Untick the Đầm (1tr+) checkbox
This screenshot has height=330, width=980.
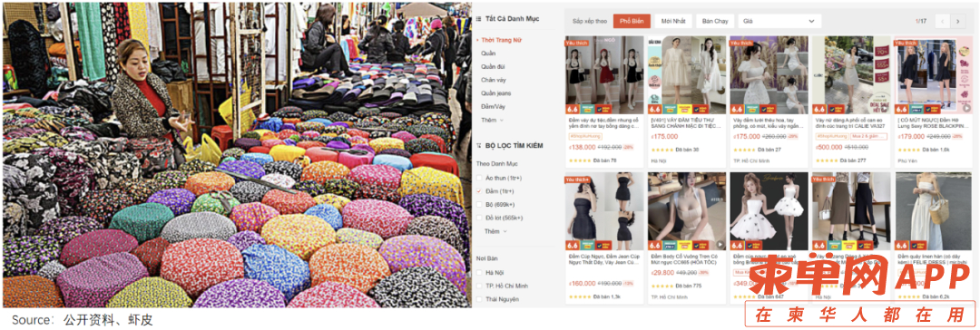479,190
